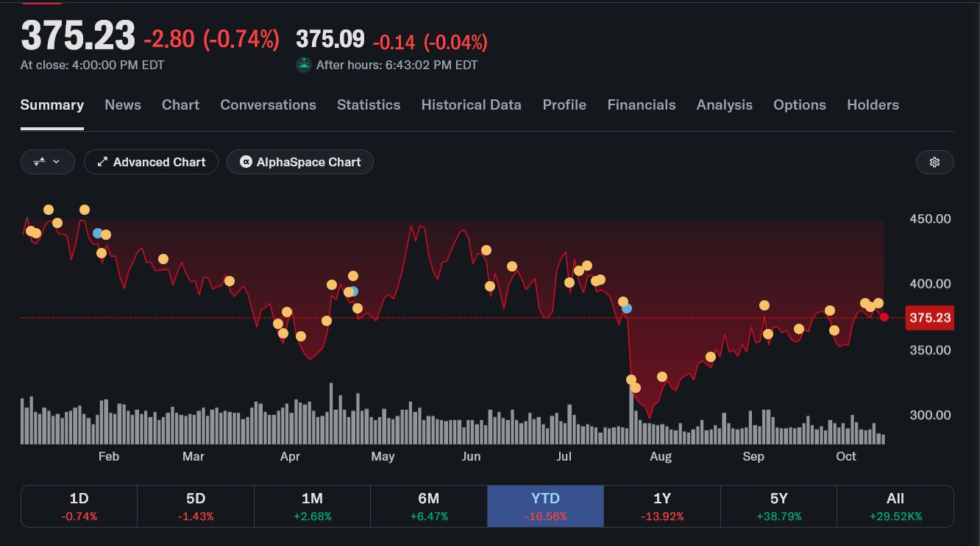Viewport: 980px width, 546px height.
Task: View the Statistics tab
Action: pos(369,104)
